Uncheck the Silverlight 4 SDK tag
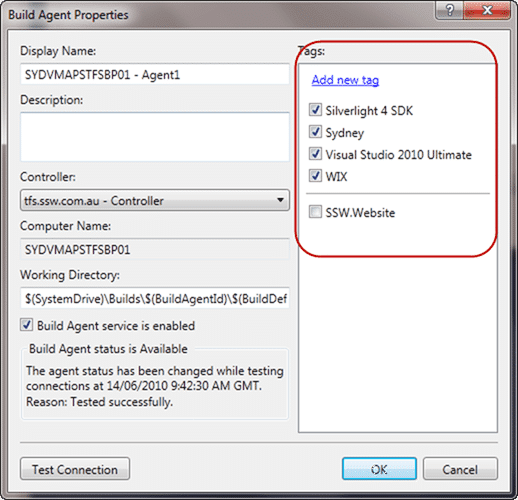The width and height of the screenshot is (518, 500). tap(315, 110)
